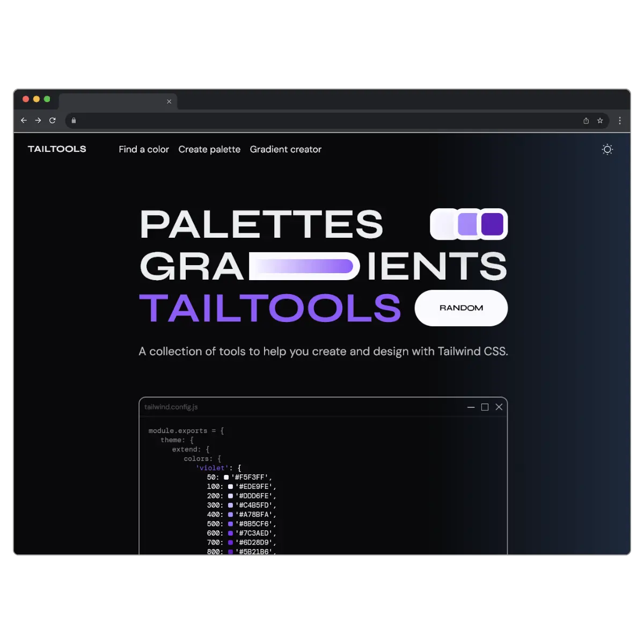Image resolution: width=644 pixels, height=644 pixels.
Task: Minimize the tailwind.config.js code window
Action: point(471,407)
